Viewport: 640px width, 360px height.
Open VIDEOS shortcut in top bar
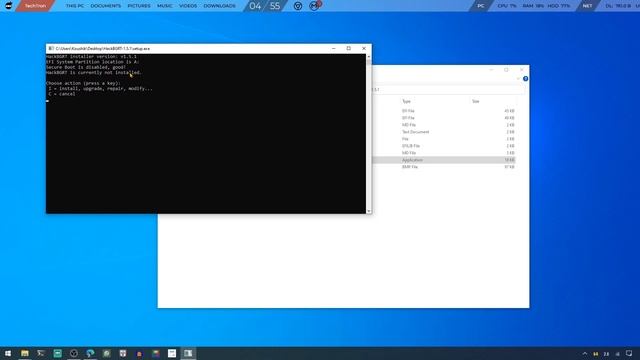188,6
